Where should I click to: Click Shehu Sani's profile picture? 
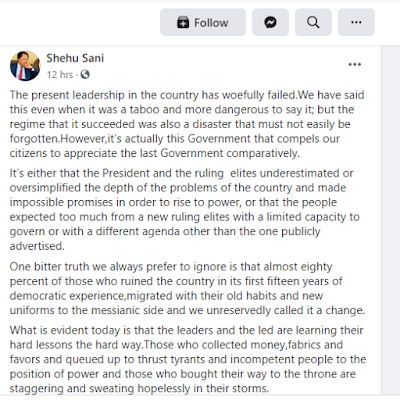25,65
